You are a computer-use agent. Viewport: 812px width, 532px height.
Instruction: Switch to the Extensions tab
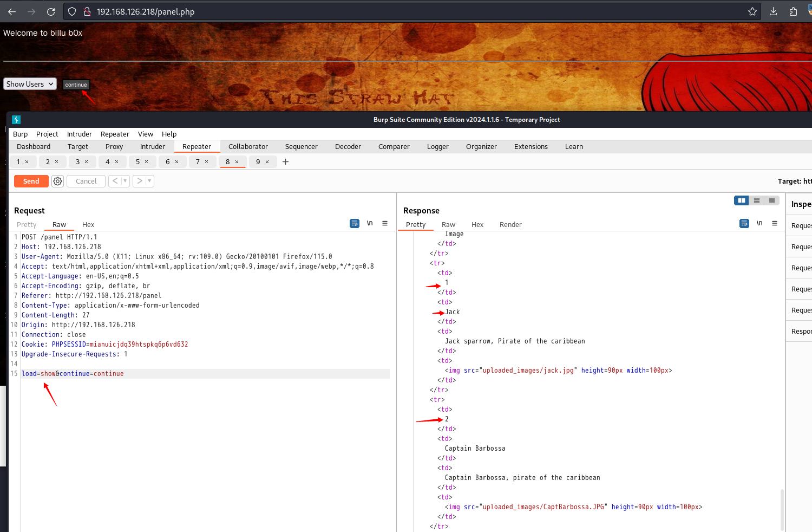[531, 147]
